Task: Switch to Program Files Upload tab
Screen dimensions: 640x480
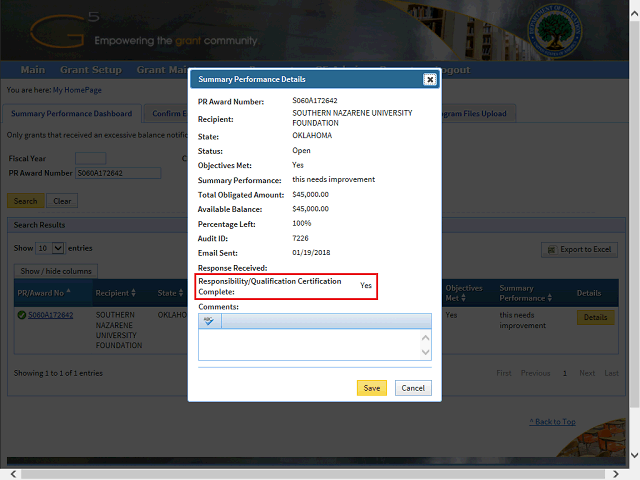Action: click(x=478, y=113)
